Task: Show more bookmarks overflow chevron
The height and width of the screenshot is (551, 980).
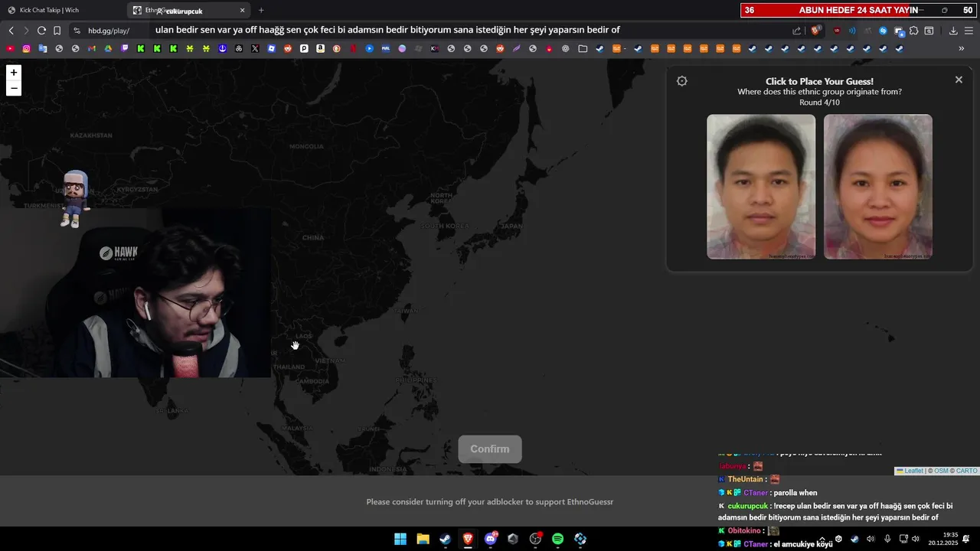Action: click(x=962, y=48)
